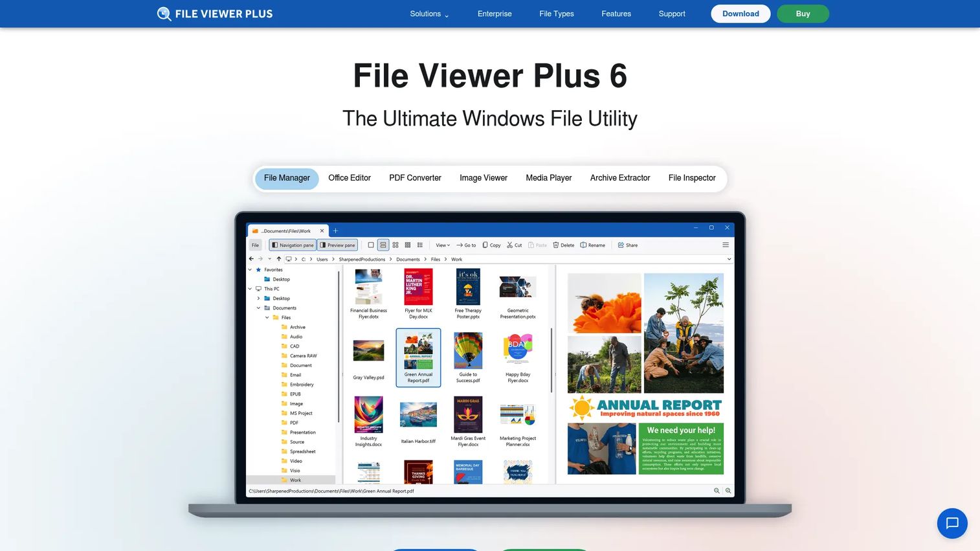Collapse the Files tree node
The height and width of the screenshot is (551, 980).
[267, 317]
